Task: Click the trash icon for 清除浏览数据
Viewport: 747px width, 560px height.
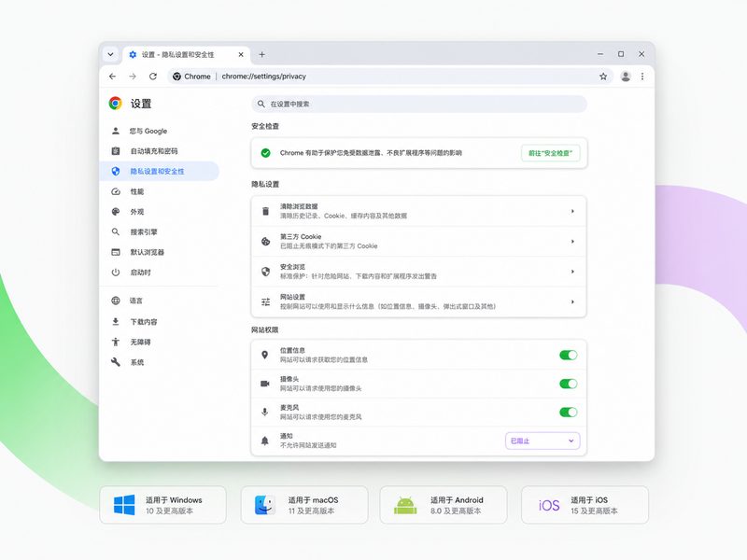Action: [265, 211]
